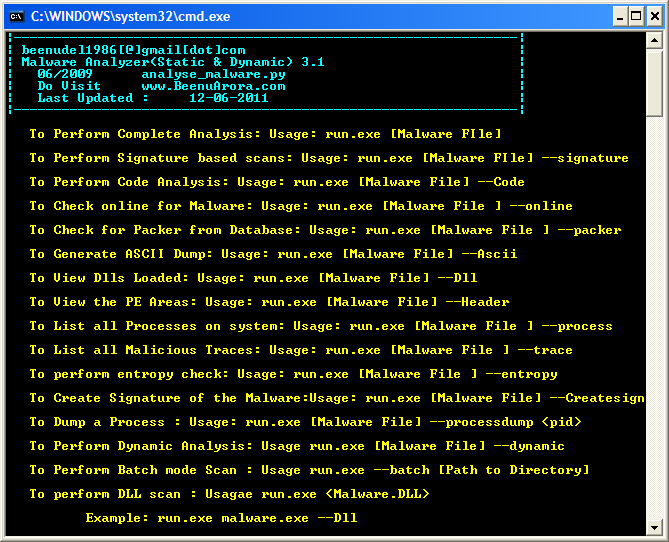Click the text '06/2009'
The width and height of the screenshot is (669, 542).
pyautogui.click(x=65, y=74)
